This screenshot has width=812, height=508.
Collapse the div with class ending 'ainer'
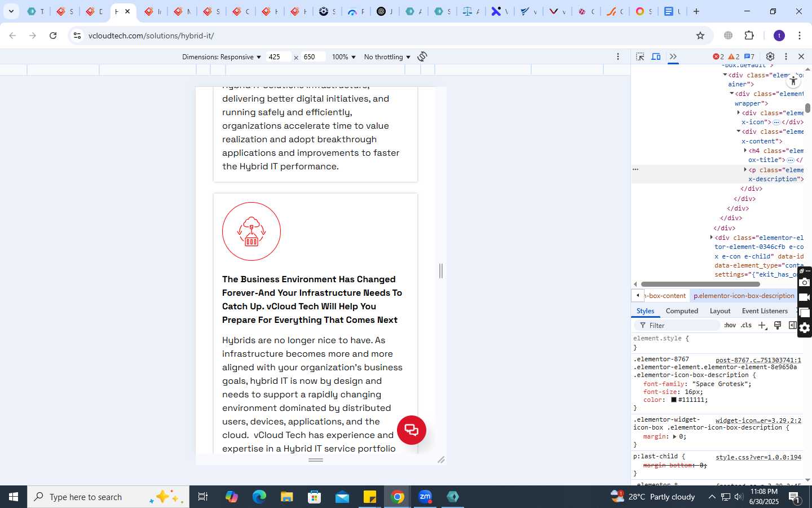click(x=725, y=75)
